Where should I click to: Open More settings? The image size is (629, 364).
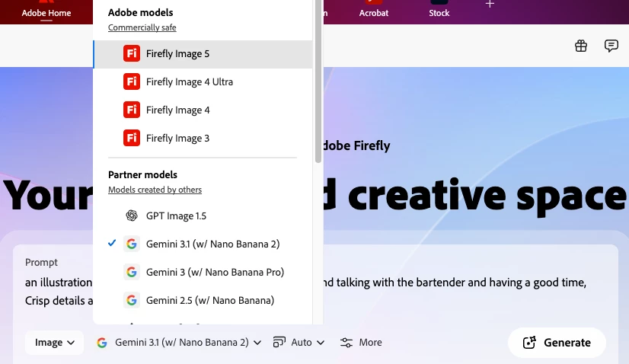coord(361,343)
